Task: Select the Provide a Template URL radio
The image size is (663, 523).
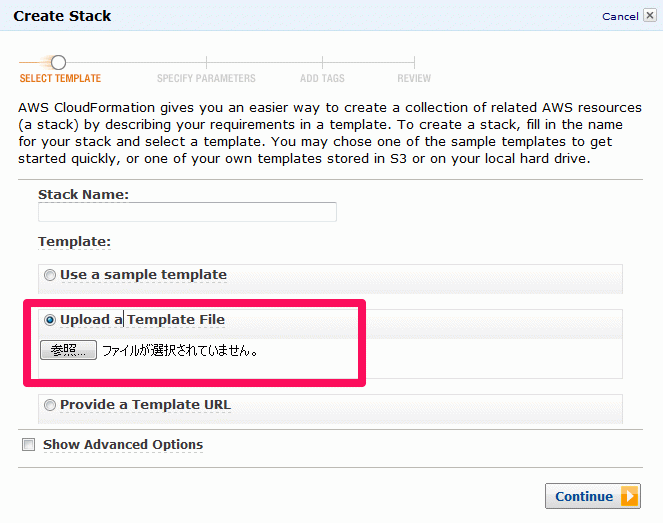Action: click(x=50, y=405)
